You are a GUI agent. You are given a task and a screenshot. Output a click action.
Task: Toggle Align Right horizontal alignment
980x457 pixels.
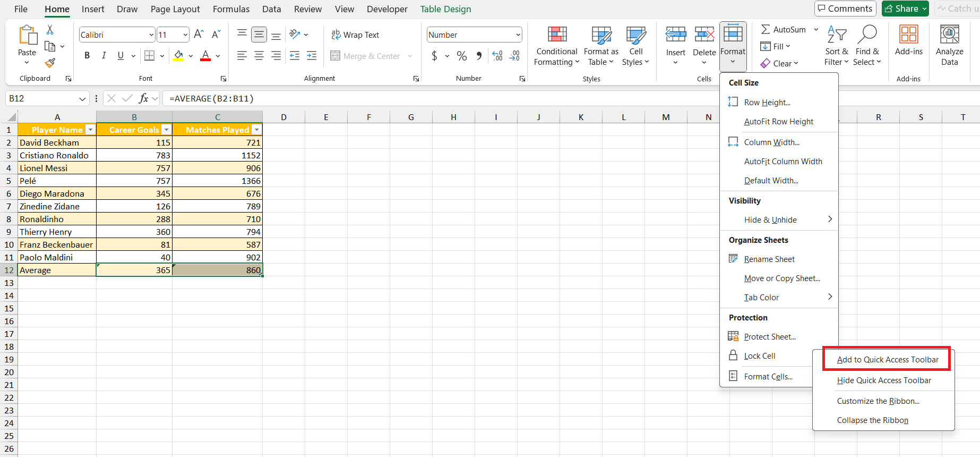[276, 56]
